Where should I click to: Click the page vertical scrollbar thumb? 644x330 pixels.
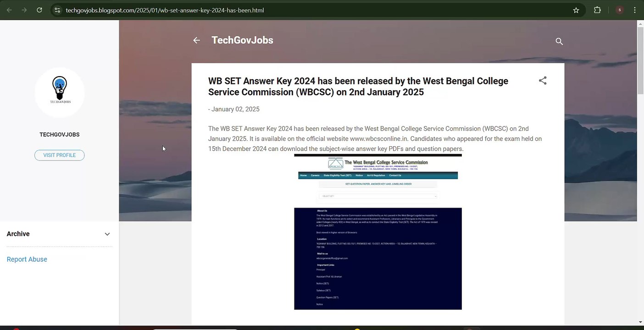(640, 60)
